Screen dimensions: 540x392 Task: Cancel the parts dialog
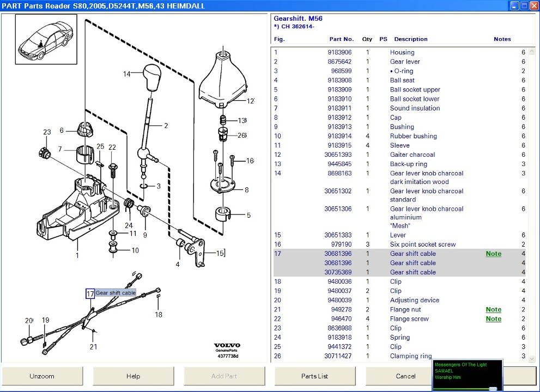coord(399,376)
